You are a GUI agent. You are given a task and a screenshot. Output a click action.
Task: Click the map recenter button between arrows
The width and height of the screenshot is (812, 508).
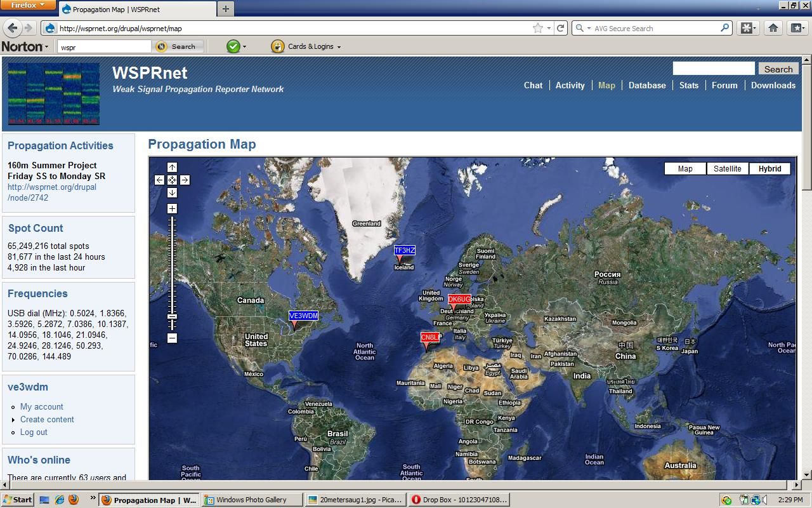[172, 180]
